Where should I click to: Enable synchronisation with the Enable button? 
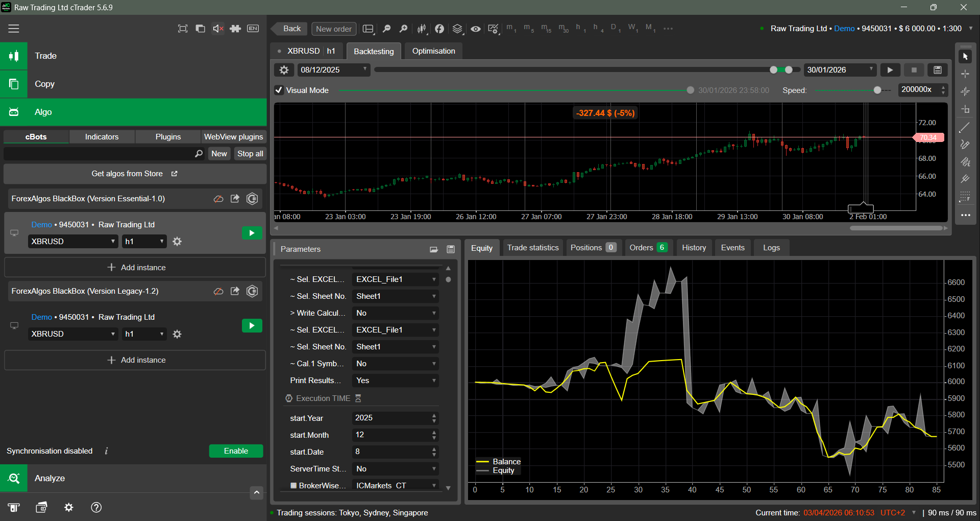tap(236, 451)
